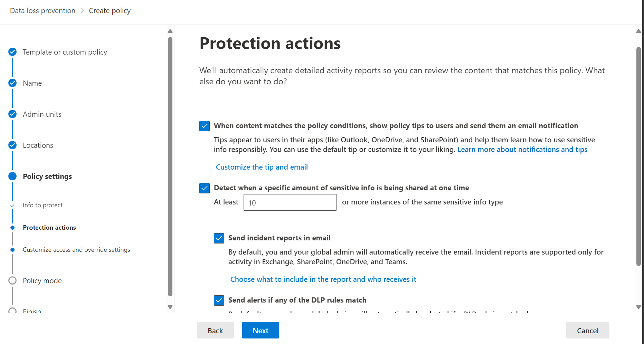Open Learn more about notifications and tips
The width and height of the screenshot is (644, 344).
coord(522,149)
